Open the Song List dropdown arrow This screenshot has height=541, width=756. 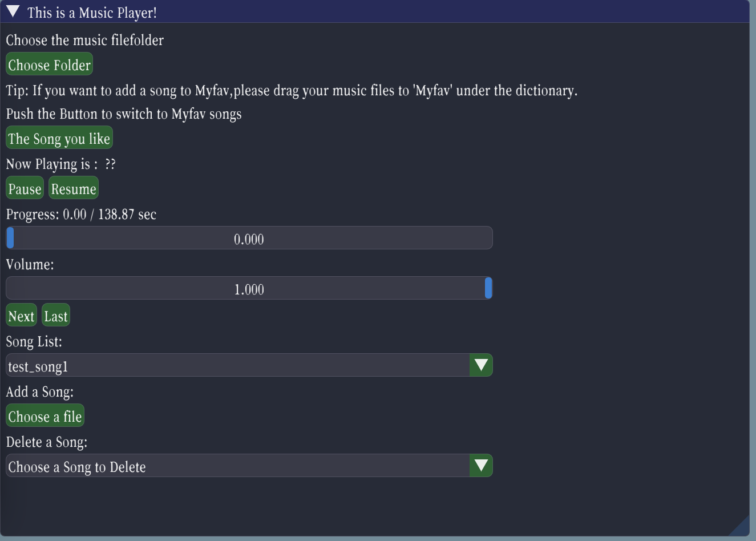coord(481,365)
